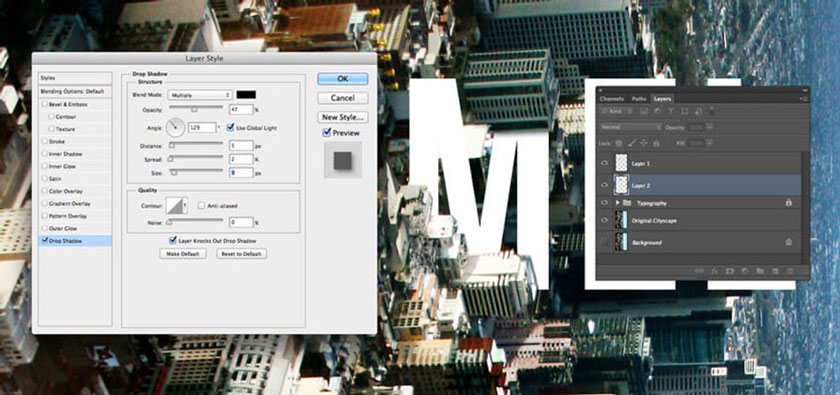This screenshot has width=840, height=395.
Task: Open the Contour picker dropdown arrow
Action: click(185, 205)
